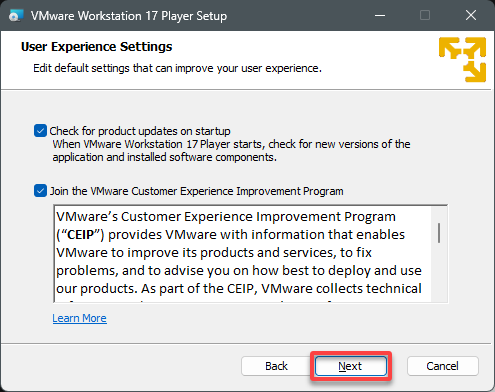Go back with the Back button

click(276, 366)
